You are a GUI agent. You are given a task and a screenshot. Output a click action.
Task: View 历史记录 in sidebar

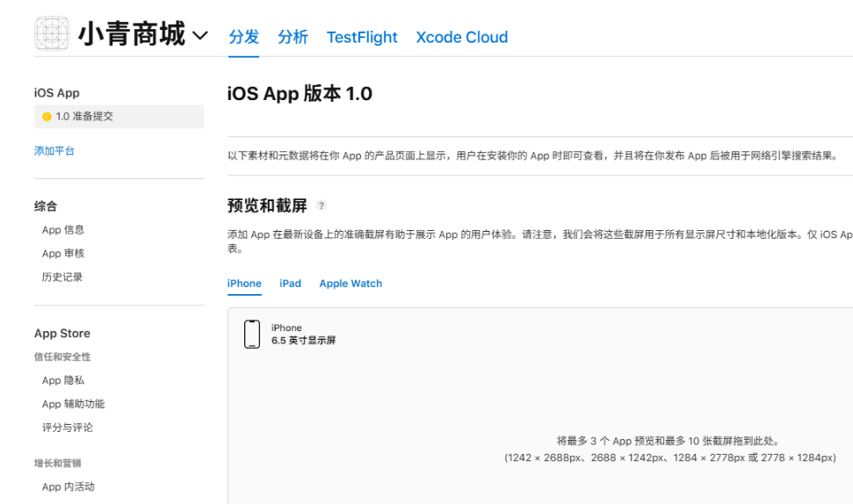pyautogui.click(x=62, y=277)
